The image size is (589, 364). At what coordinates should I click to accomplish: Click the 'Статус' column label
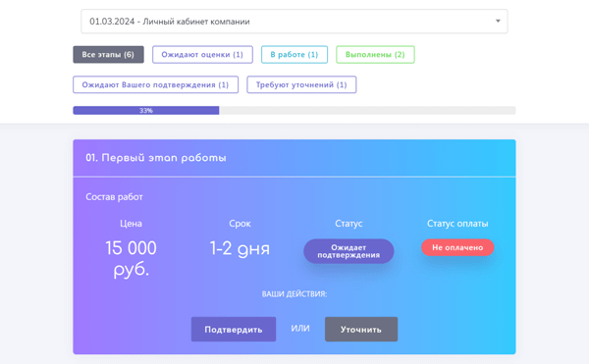(x=348, y=224)
